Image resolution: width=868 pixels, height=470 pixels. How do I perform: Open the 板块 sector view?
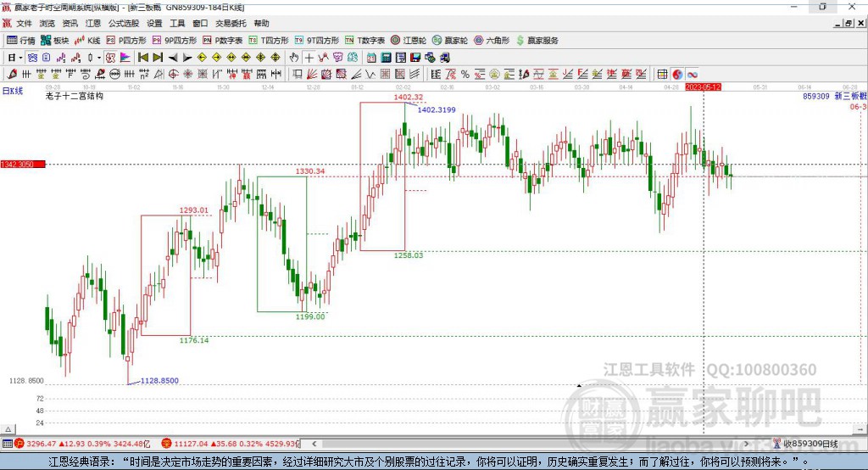tap(55, 40)
